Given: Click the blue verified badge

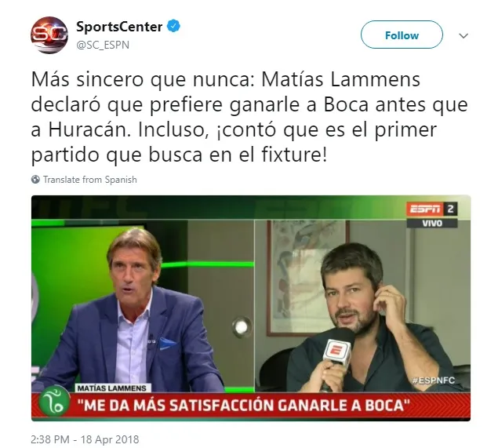Looking at the screenshot, I should (x=174, y=26).
